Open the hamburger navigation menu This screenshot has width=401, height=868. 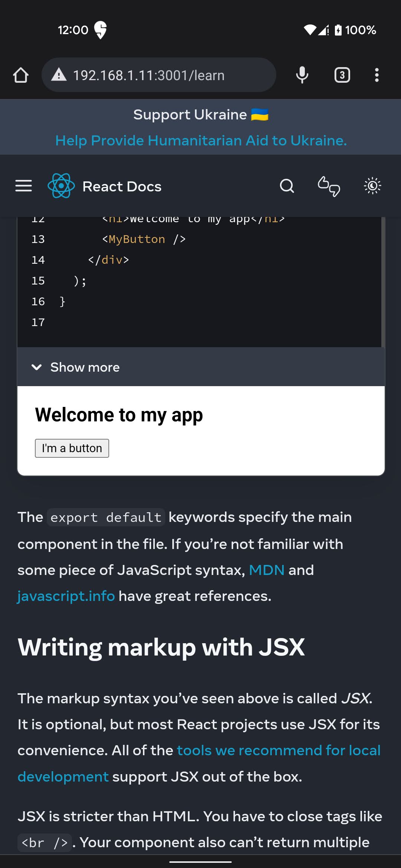coord(23,186)
